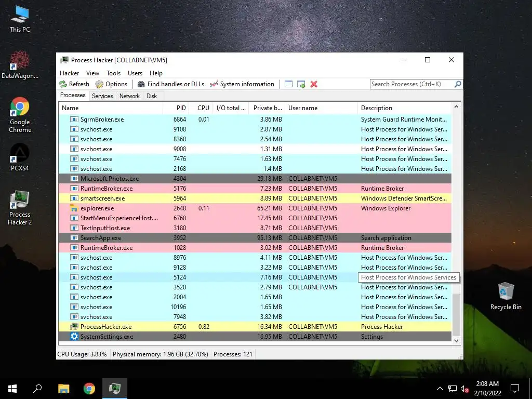This screenshot has width=532, height=399.
Task: Open PCXS4 desktop shortcut
Action: pyautogui.click(x=20, y=157)
